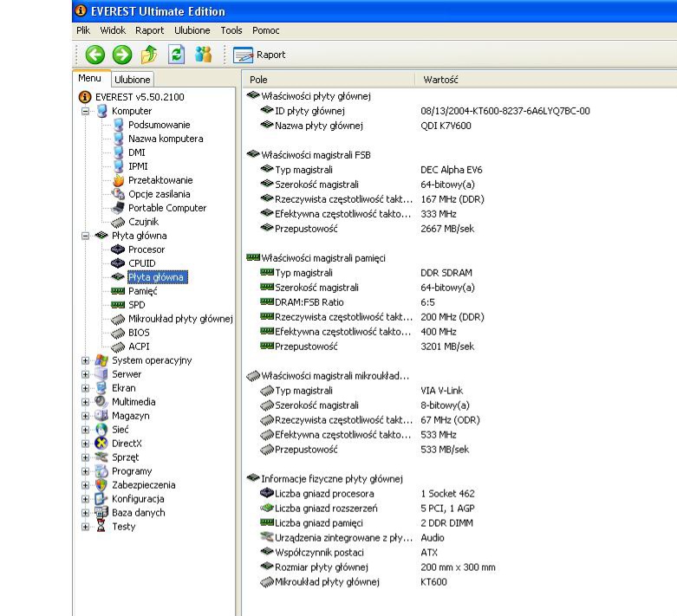
Task: Select the highlighted Płyta główna sub-item
Action: [158, 277]
